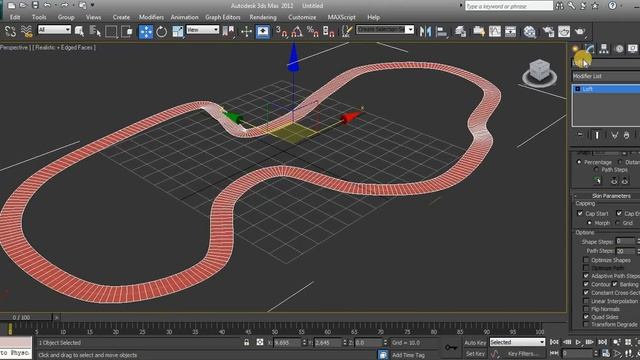Toggle the Quad Sides checkbox
The height and width of the screenshot is (360, 640).
click(x=586, y=317)
